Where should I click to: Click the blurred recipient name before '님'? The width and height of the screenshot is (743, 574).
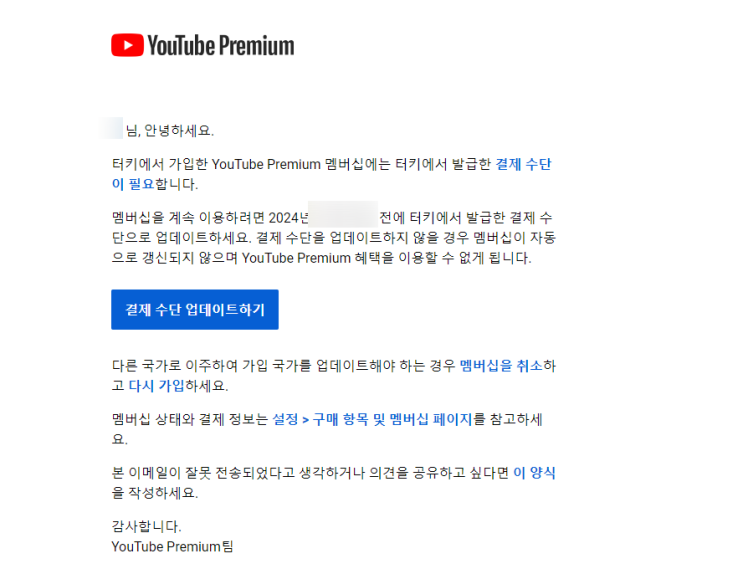[112, 128]
